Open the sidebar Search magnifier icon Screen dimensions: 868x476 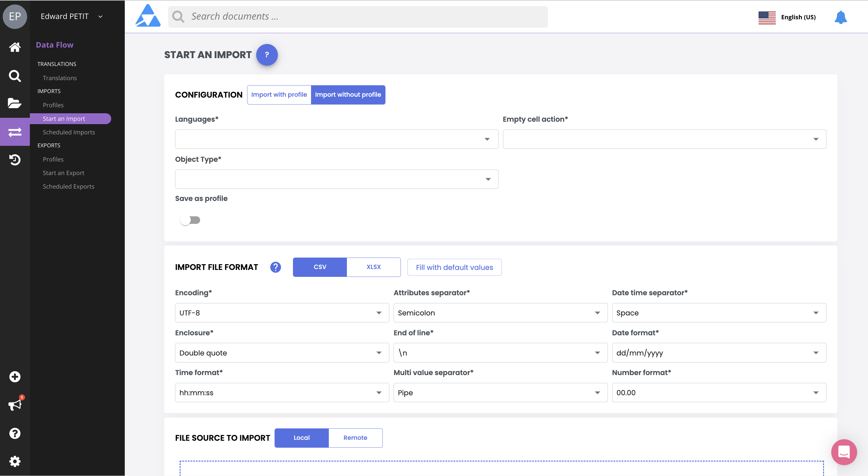[x=15, y=76]
